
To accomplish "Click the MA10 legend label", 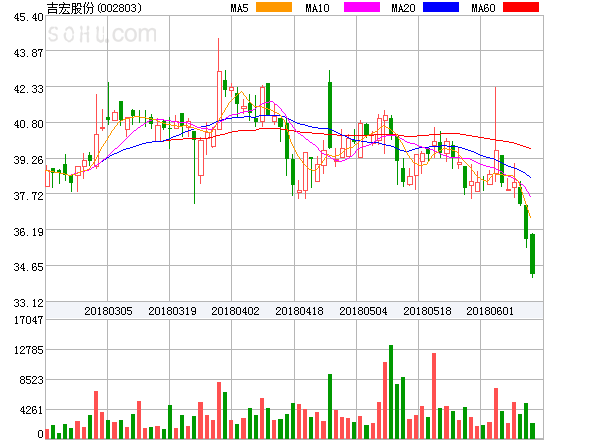I will 317,8.
